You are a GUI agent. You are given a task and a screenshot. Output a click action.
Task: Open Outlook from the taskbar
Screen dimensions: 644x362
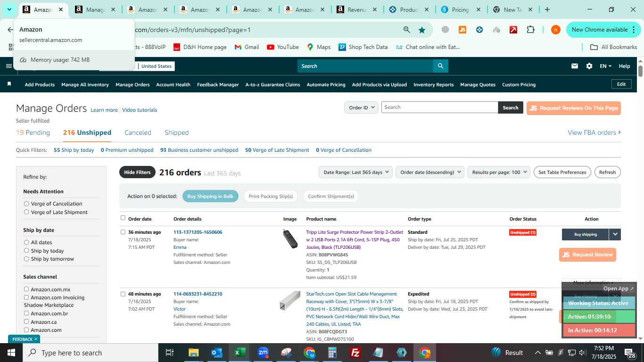point(216,353)
